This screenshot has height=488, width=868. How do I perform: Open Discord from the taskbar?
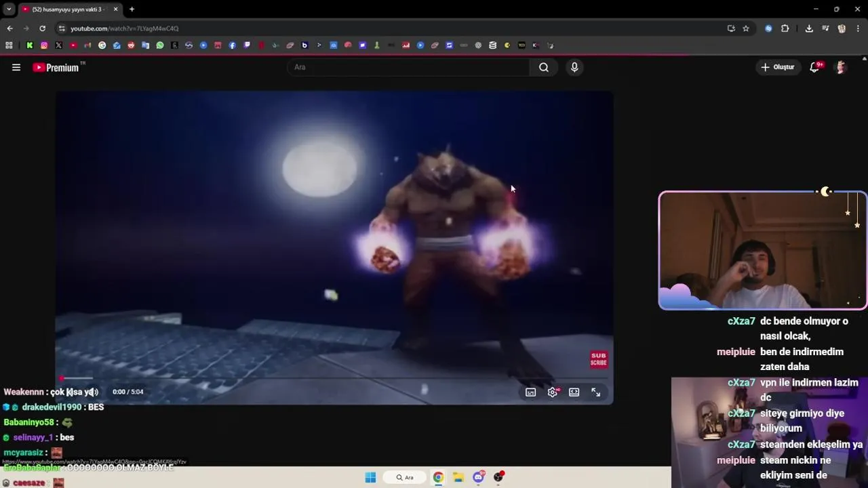coord(479,477)
